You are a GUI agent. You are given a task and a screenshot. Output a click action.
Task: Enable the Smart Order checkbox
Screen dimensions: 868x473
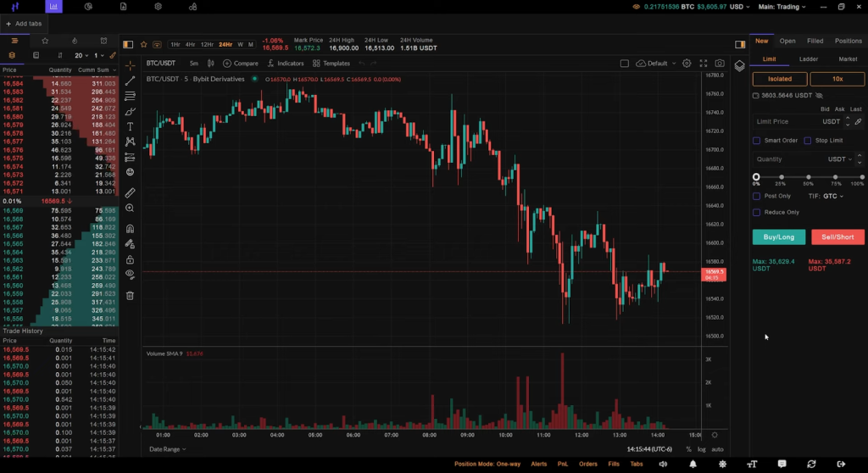756,141
